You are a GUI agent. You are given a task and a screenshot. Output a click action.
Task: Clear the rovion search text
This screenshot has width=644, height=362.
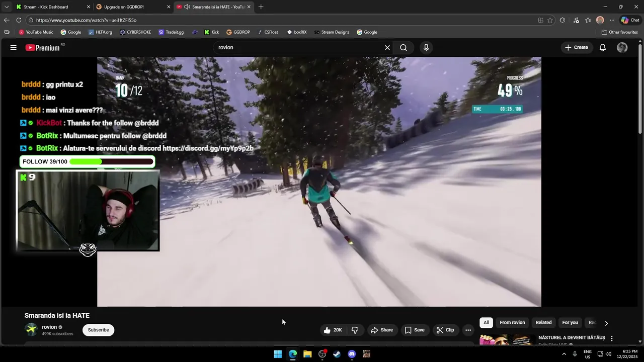click(x=387, y=48)
